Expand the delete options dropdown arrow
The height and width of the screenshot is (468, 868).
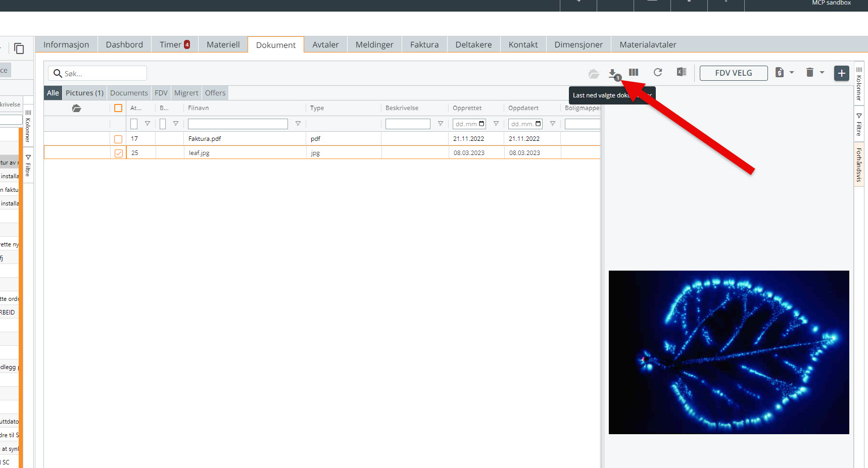[x=822, y=72]
